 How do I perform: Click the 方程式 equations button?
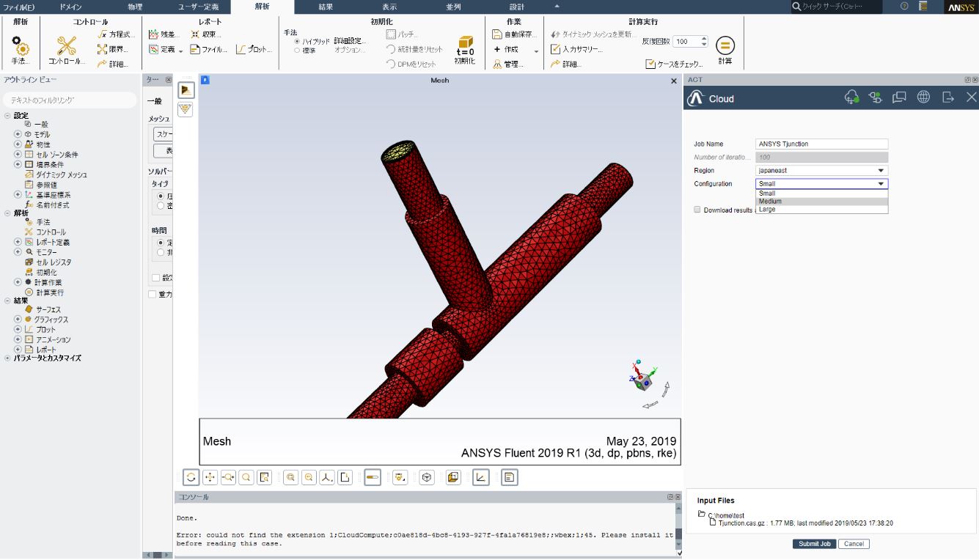tap(117, 34)
